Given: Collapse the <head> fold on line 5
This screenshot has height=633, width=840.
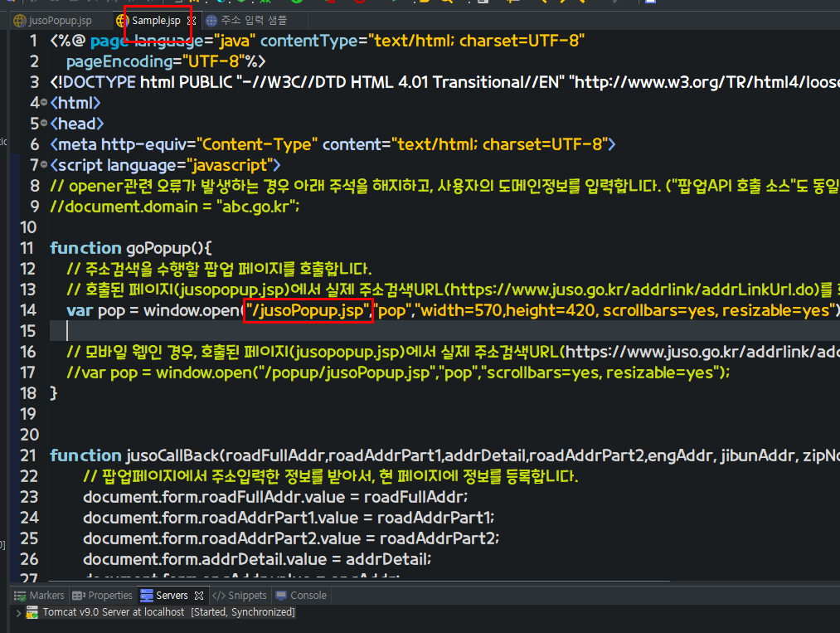Looking at the screenshot, I should pos(44,124).
